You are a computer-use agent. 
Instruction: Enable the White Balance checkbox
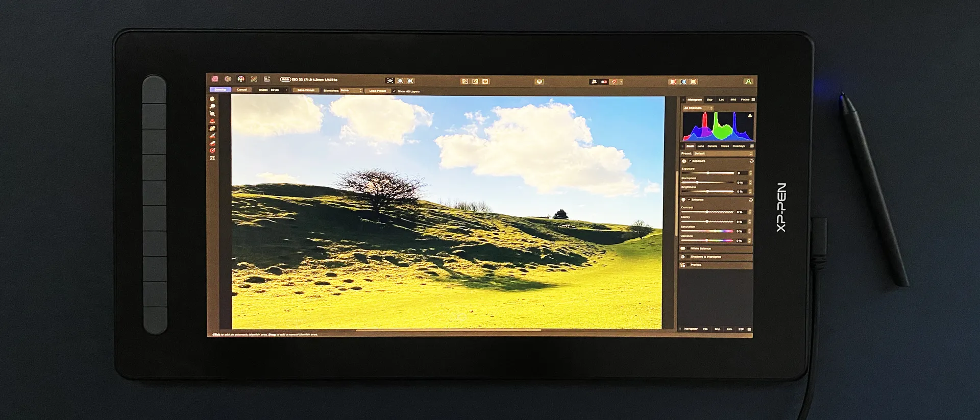tap(688, 249)
